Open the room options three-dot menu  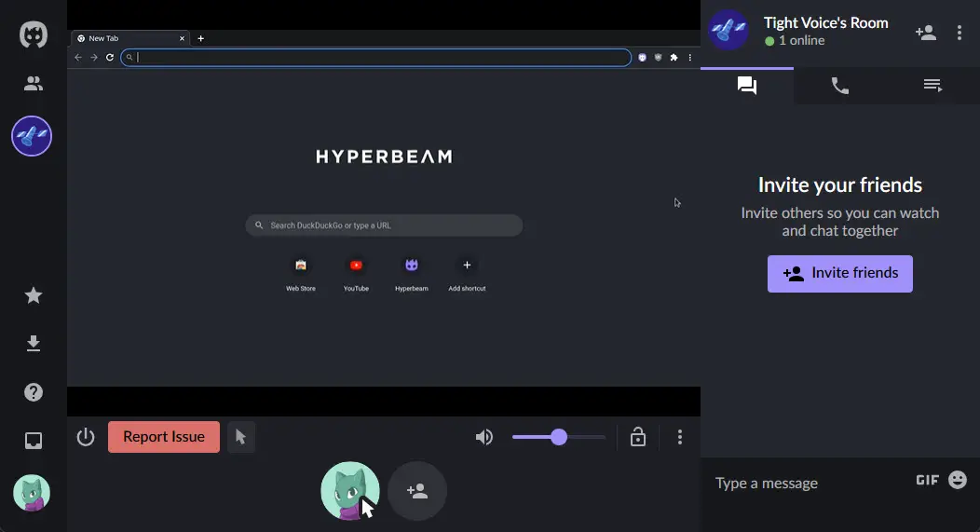point(960,33)
